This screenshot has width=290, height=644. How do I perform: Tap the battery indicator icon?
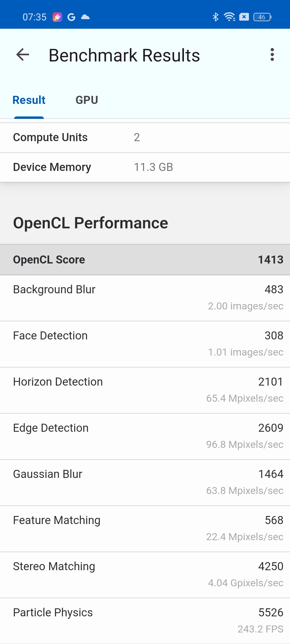click(262, 17)
